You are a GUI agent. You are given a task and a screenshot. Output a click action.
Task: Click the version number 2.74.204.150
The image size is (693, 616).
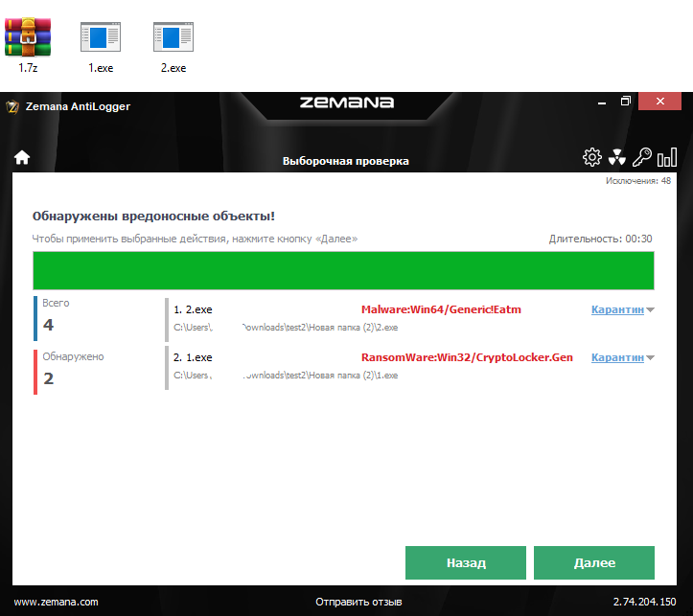tap(644, 602)
